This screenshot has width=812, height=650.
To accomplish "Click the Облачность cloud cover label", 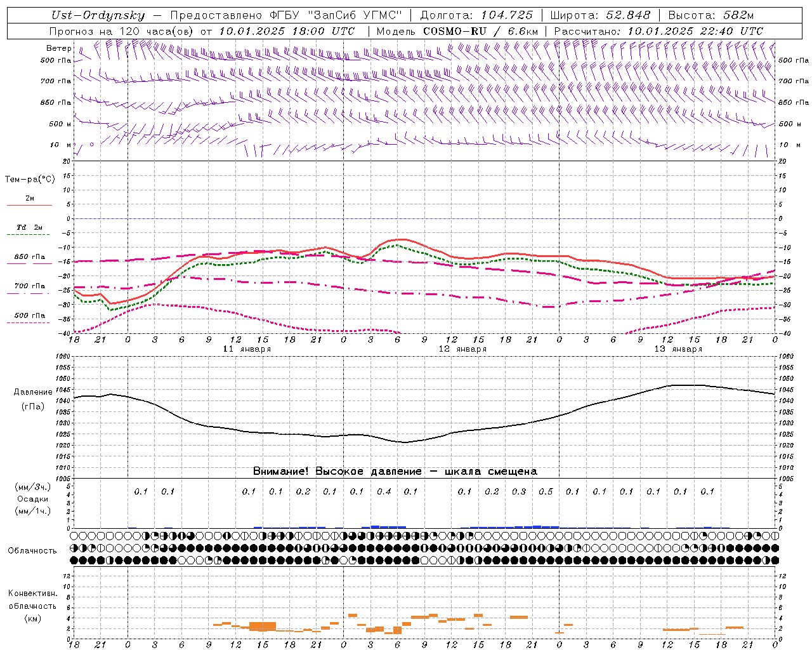I will point(32,551).
